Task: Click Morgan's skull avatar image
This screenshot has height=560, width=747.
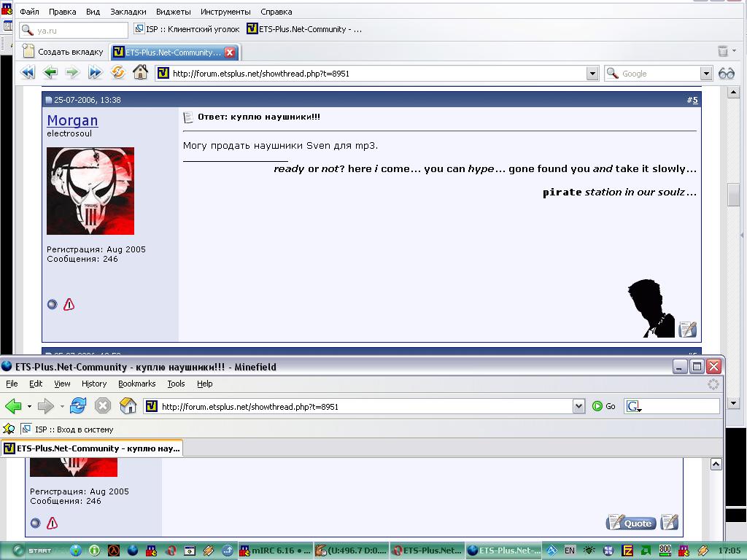Action: tap(90, 191)
